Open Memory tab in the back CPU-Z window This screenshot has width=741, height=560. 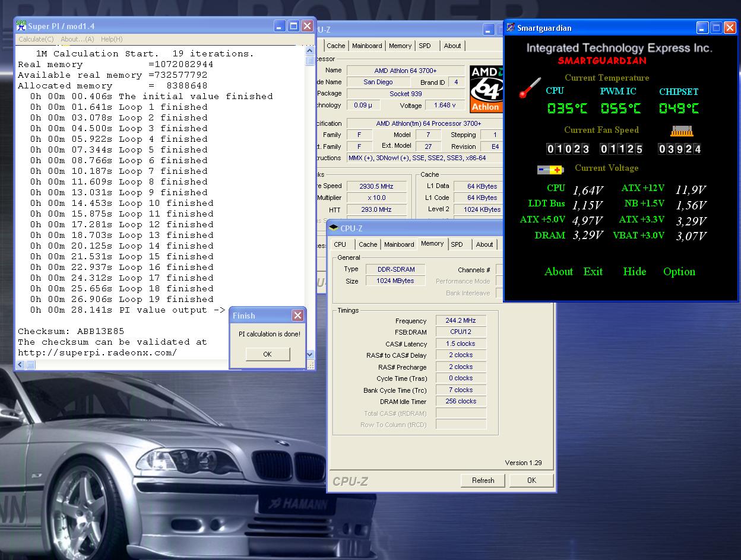pyautogui.click(x=400, y=46)
